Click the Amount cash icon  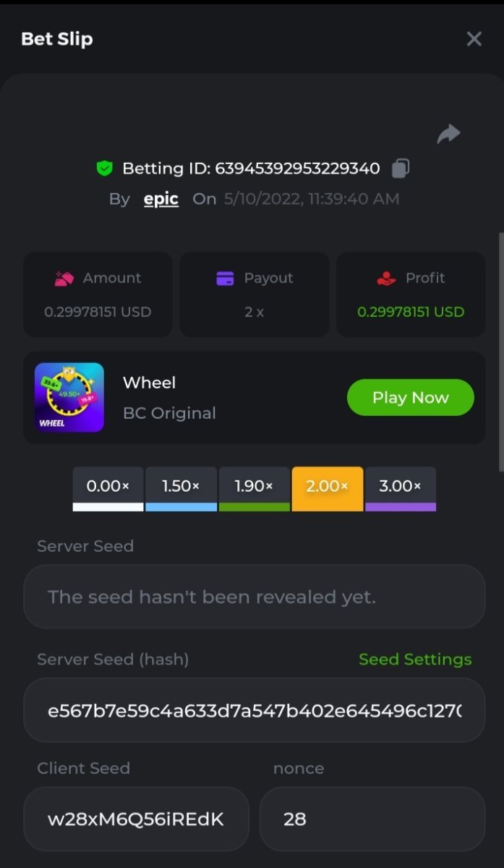coord(64,278)
